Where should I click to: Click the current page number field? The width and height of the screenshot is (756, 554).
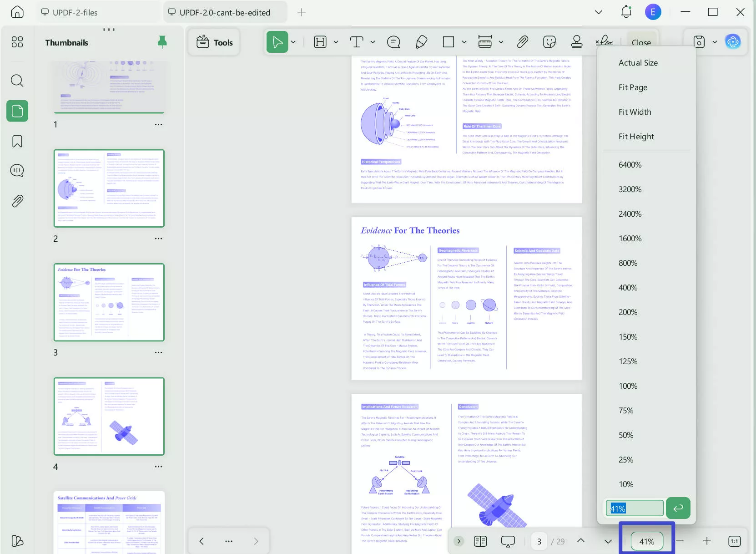pyautogui.click(x=539, y=541)
